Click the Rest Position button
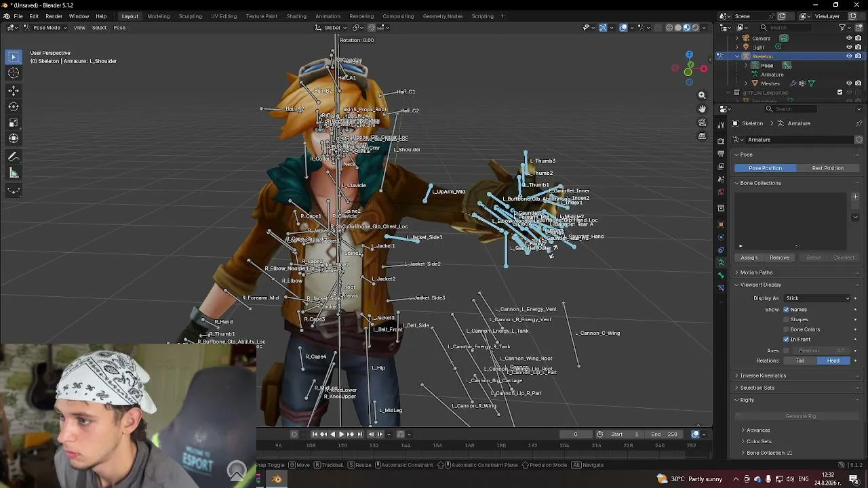Screen dimensions: 868x488 (827, 168)
